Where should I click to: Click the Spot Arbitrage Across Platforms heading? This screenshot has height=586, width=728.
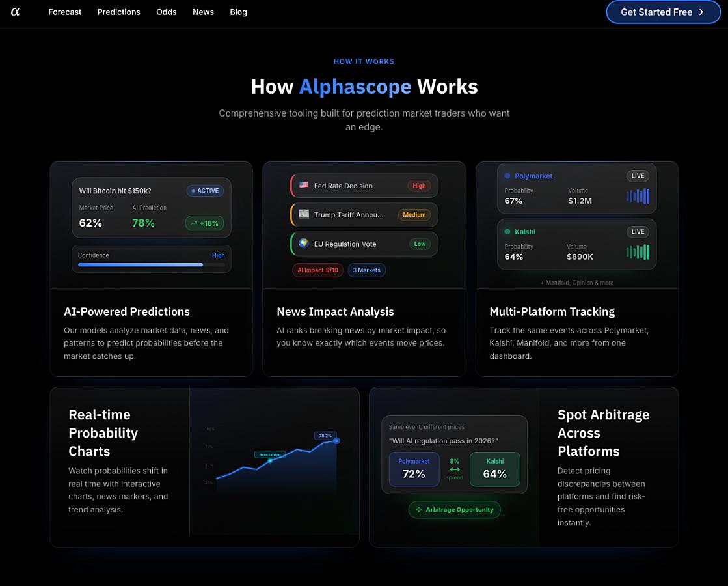click(x=603, y=432)
